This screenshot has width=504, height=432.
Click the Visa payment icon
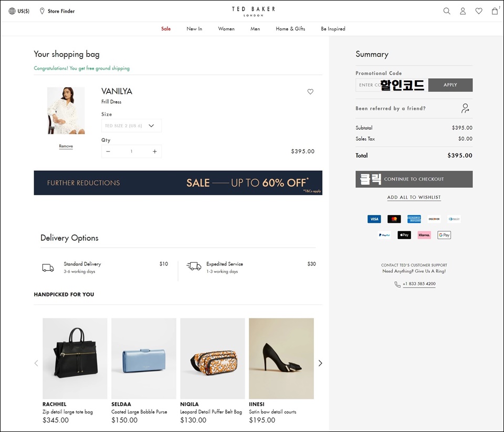[374, 219]
